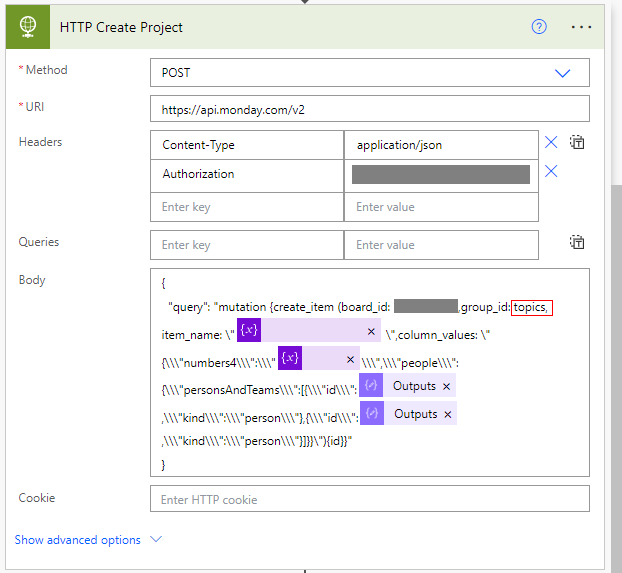Click the personsAndTeams text in Body
Screen dimensions: 622x573
point(232,390)
